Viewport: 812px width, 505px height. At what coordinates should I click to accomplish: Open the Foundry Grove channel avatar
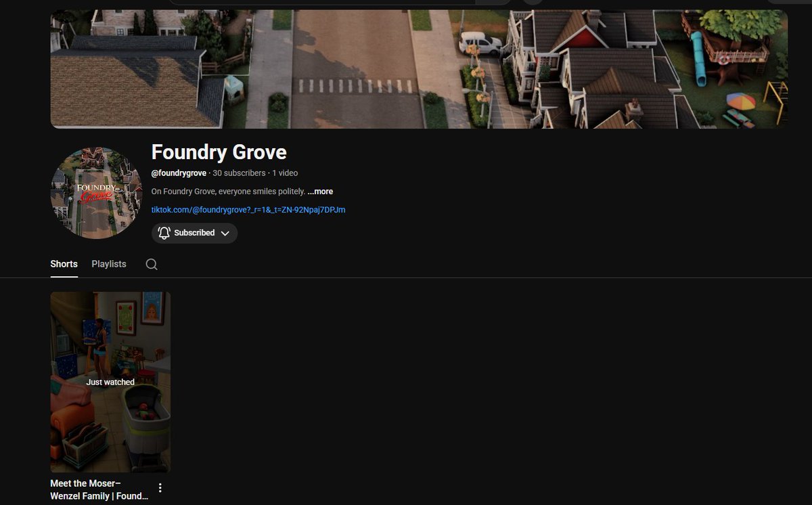(96, 193)
